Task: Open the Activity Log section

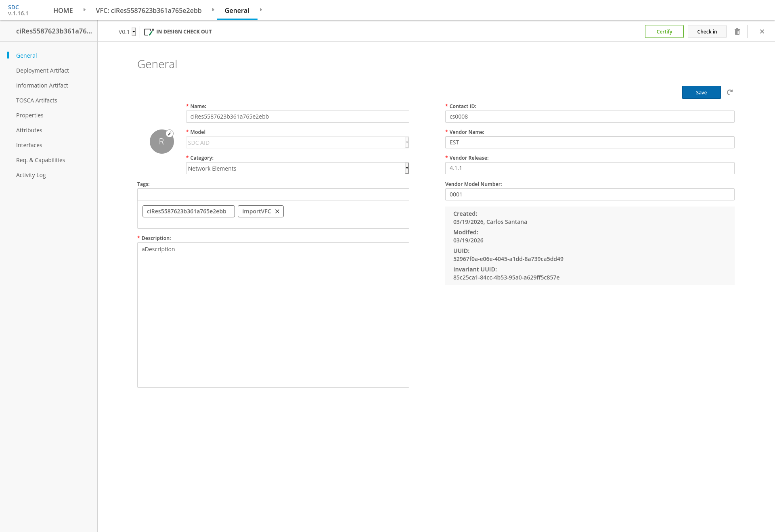Action: tap(31, 175)
